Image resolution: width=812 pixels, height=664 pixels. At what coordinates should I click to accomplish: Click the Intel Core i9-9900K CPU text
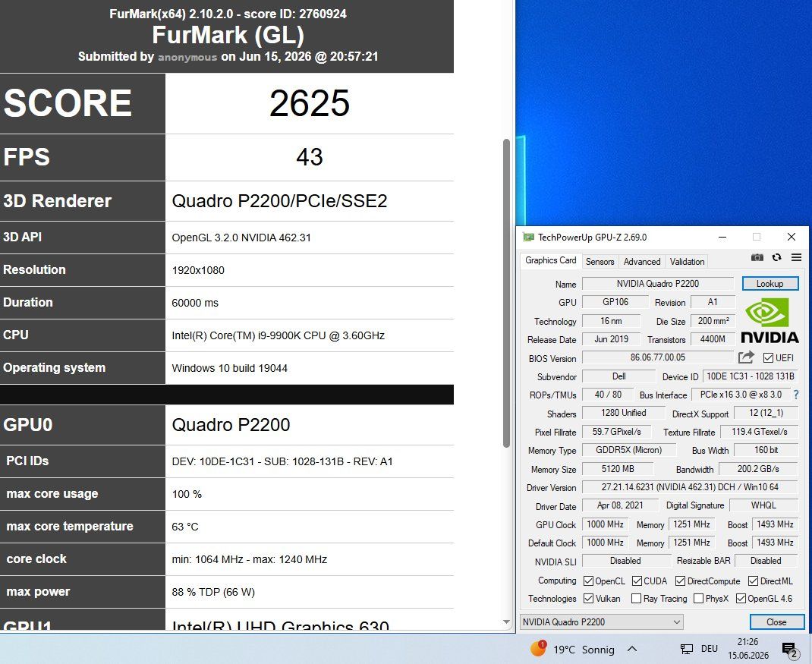[x=278, y=335]
